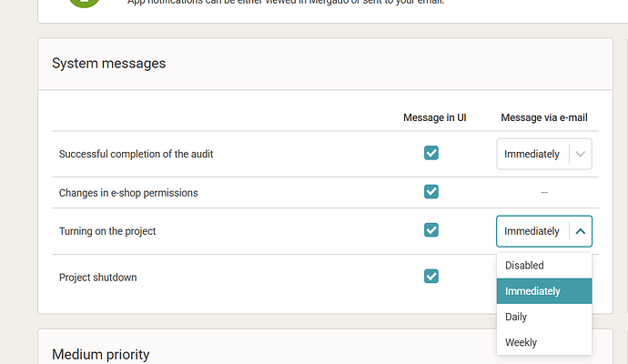Click the Successful completion of the audit label

(136, 155)
